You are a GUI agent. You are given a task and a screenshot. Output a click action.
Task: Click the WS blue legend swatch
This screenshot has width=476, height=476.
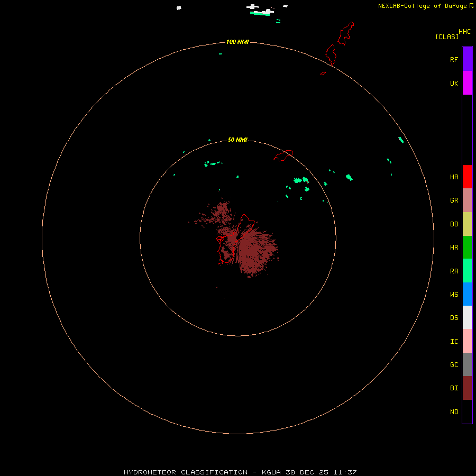tap(467, 294)
